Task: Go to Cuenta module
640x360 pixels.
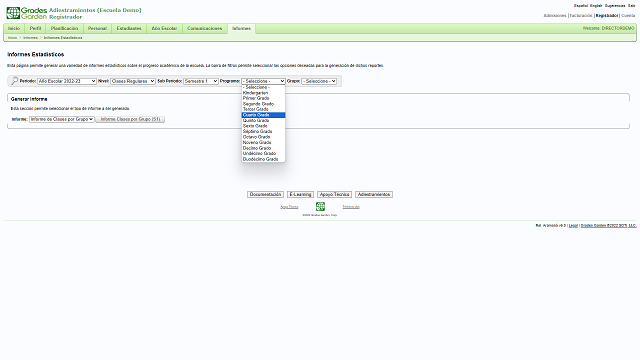Action: [x=628, y=16]
